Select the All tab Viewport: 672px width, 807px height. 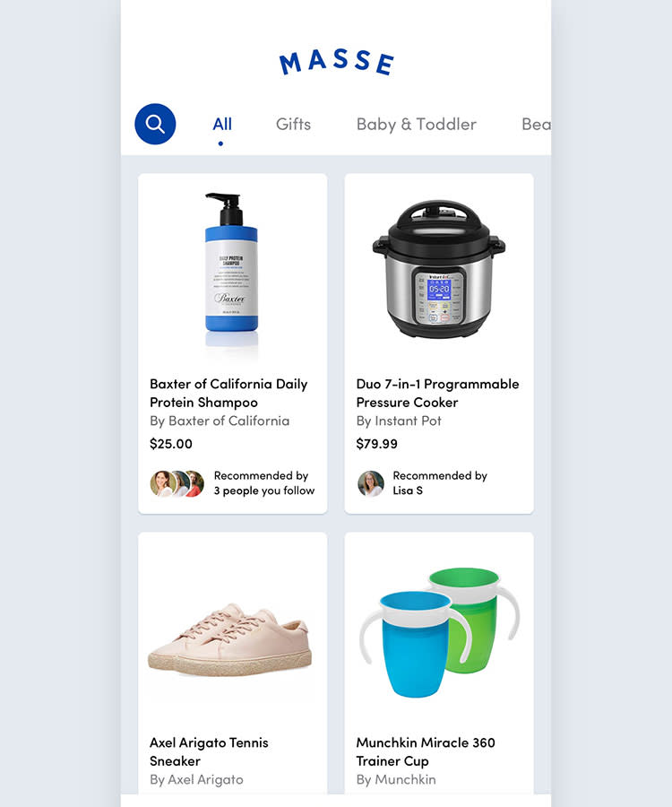point(222,124)
